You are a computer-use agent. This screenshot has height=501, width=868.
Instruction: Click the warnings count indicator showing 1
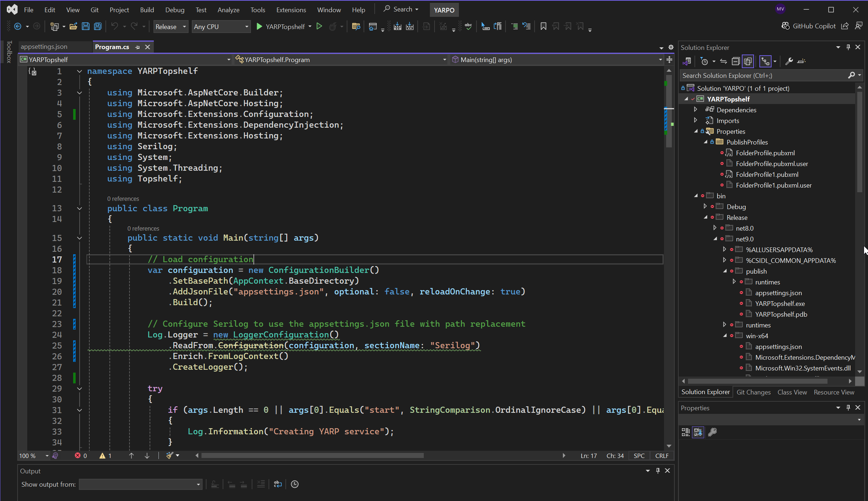(105, 455)
